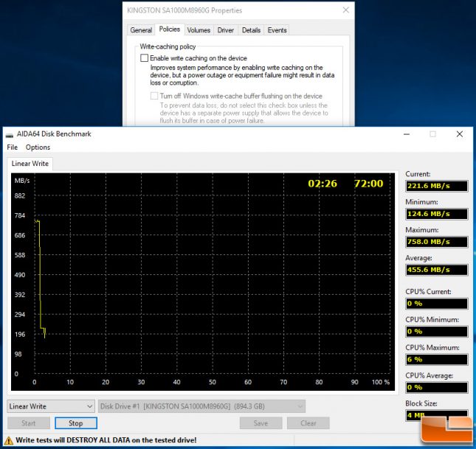The height and width of the screenshot is (449, 476).
Task: Click the Current 221.6 MB/s value field
Action: tap(437, 186)
